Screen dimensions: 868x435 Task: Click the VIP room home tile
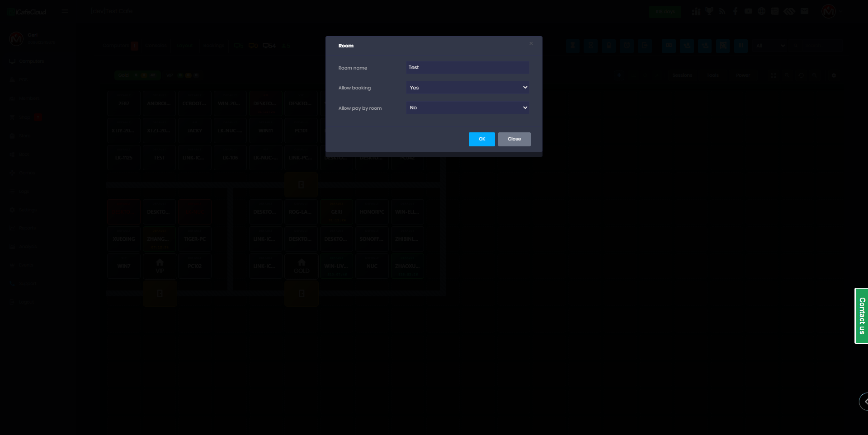[x=160, y=266]
